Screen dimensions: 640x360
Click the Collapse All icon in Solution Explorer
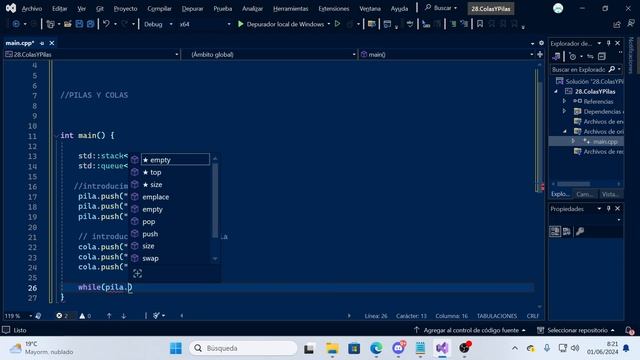[x=602, y=56]
